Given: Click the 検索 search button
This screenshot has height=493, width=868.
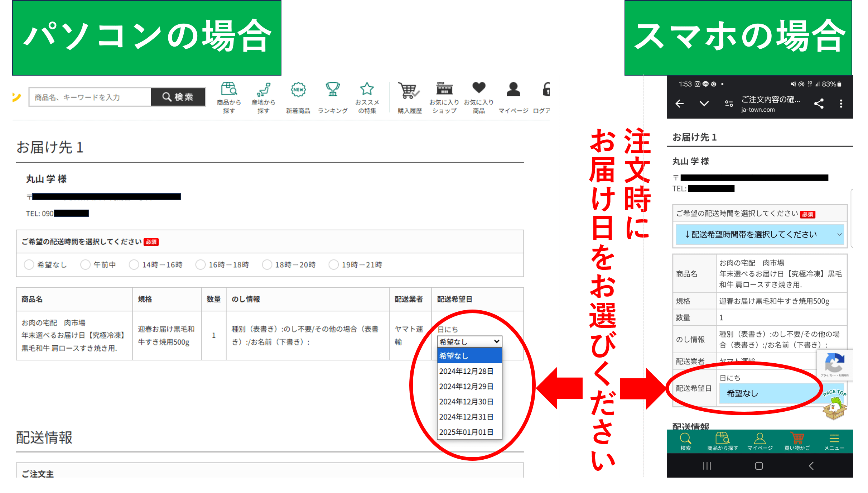Looking at the screenshot, I should tap(178, 97).
